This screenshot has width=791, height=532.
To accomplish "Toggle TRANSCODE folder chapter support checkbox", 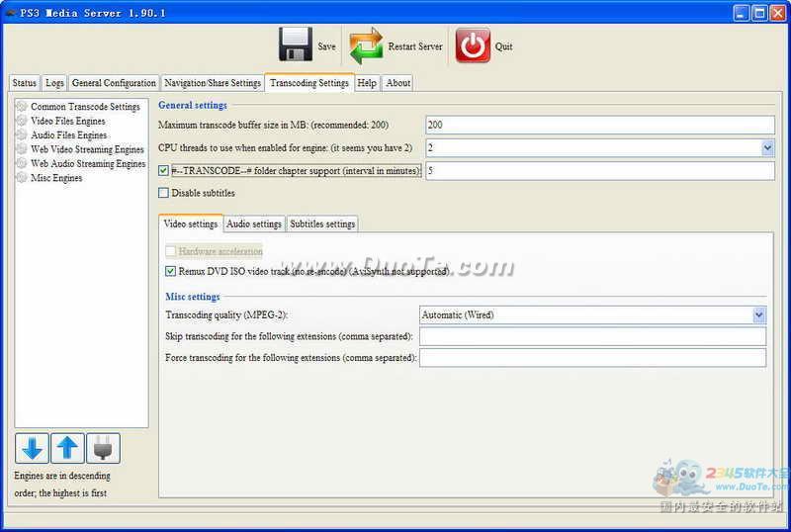I will pos(163,171).
